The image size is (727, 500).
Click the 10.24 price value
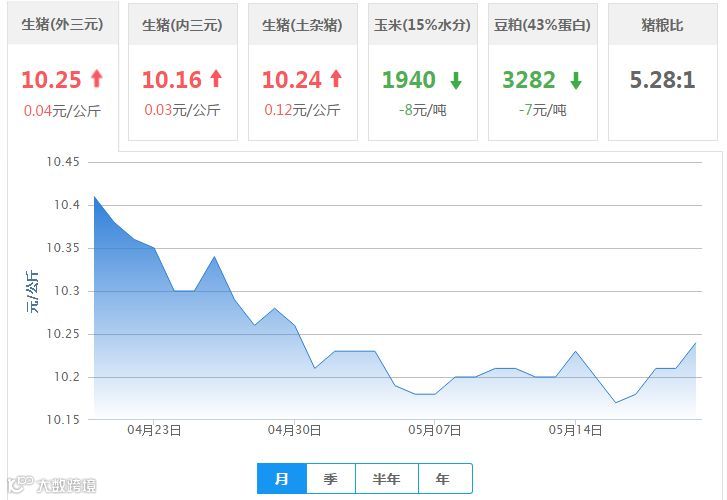[292, 79]
